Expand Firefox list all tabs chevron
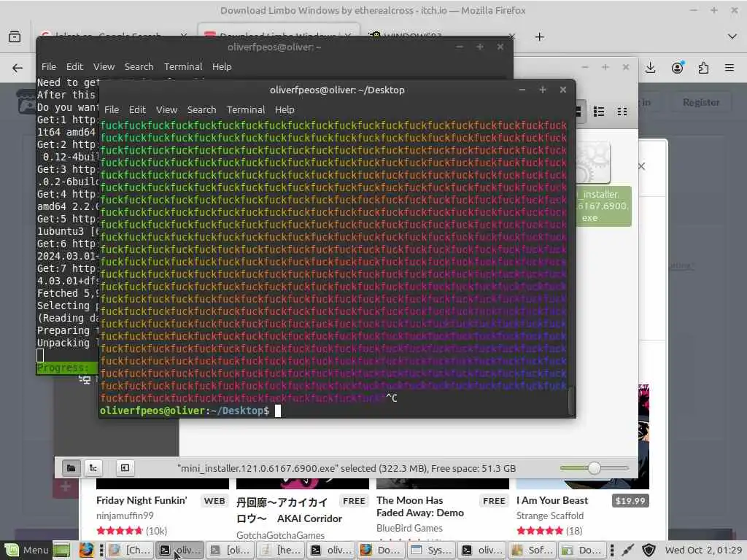Image resolution: width=747 pixels, height=560 pixels. (732, 36)
